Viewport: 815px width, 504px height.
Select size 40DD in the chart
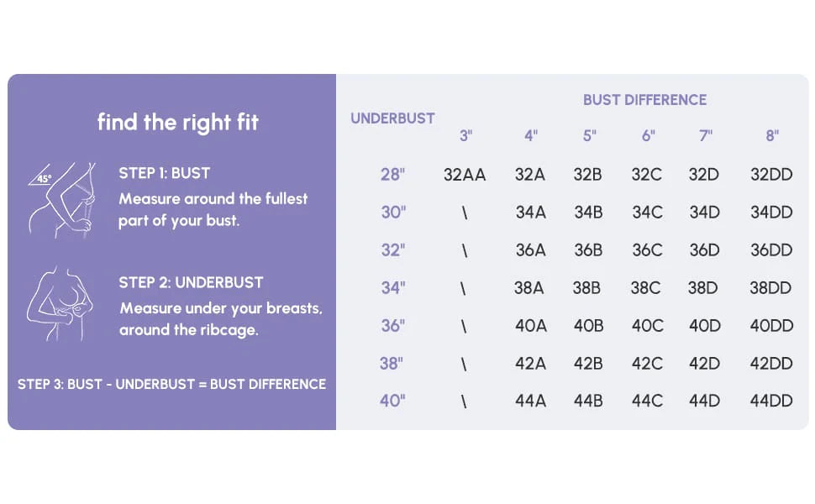[771, 326]
